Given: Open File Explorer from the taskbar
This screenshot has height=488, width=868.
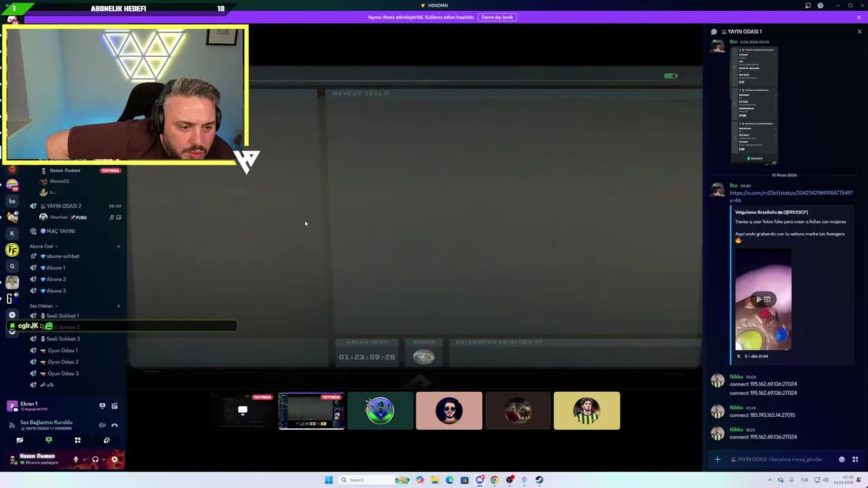Looking at the screenshot, I should click(x=435, y=480).
